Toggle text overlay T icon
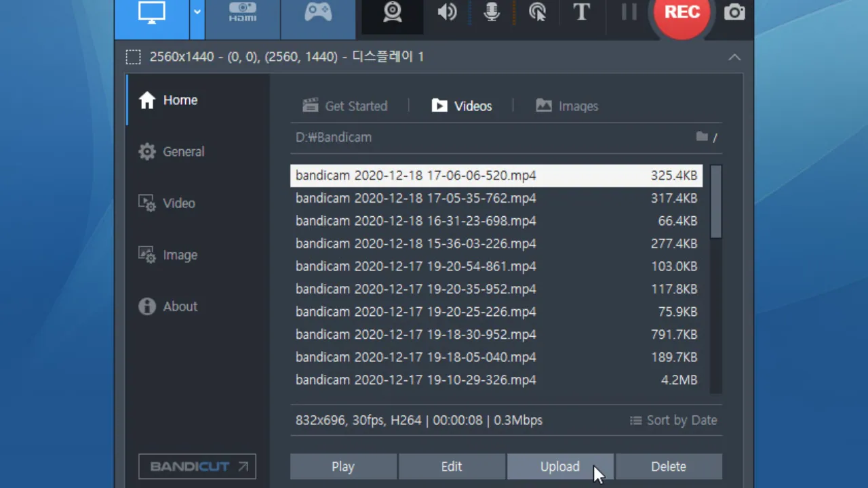This screenshot has width=868, height=488. tap(582, 12)
